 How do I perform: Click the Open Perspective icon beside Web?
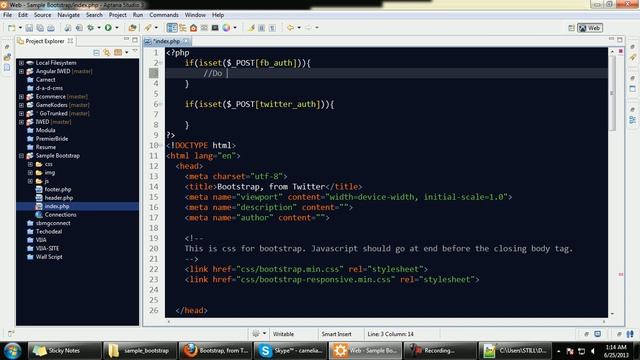tap(571, 28)
